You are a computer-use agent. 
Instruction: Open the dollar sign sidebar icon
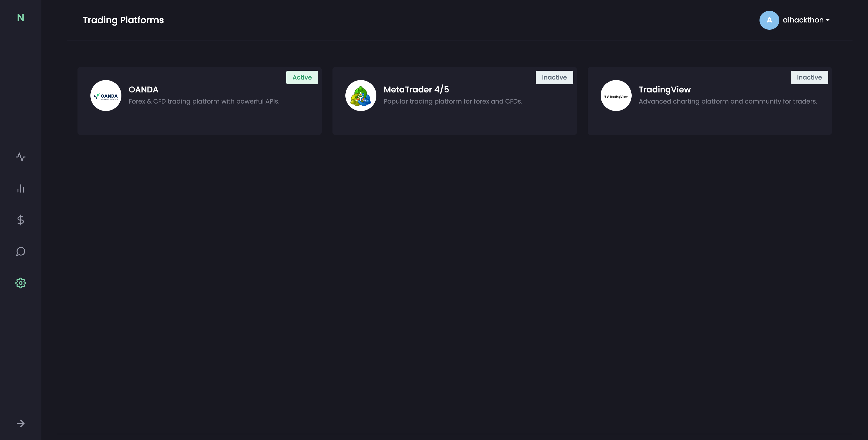click(x=21, y=220)
